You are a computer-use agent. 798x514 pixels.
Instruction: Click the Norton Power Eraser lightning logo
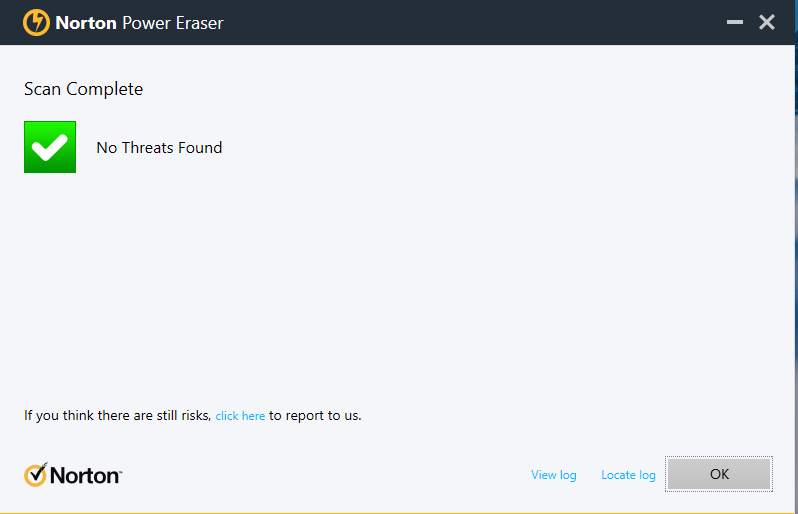click(36, 23)
